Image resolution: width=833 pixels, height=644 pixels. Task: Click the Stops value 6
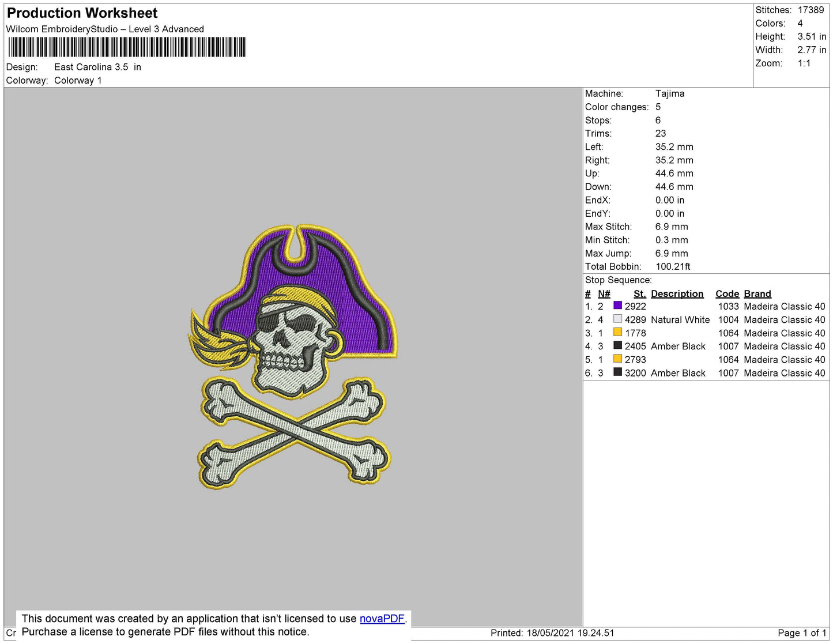click(658, 120)
